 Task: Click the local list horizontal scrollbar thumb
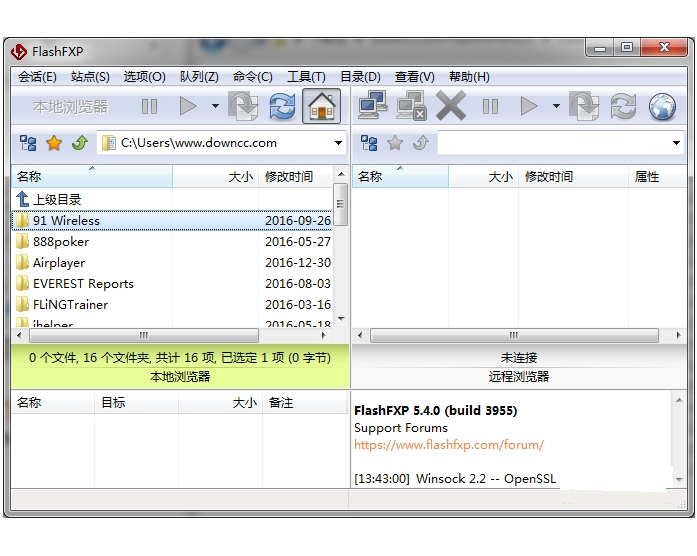pyautogui.click(x=144, y=335)
